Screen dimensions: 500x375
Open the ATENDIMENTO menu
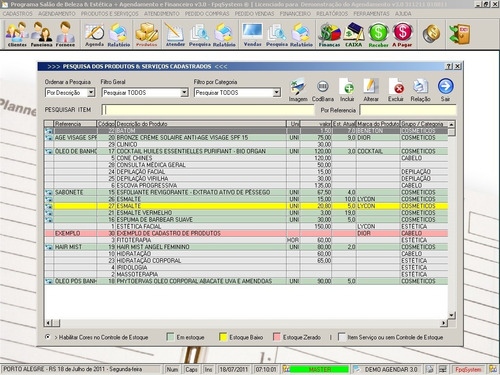pyautogui.click(x=162, y=14)
